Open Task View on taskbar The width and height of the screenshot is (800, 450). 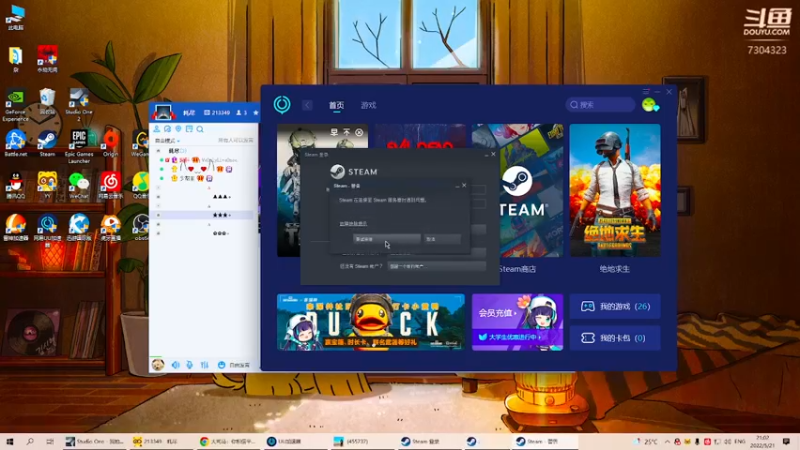tap(49, 441)
